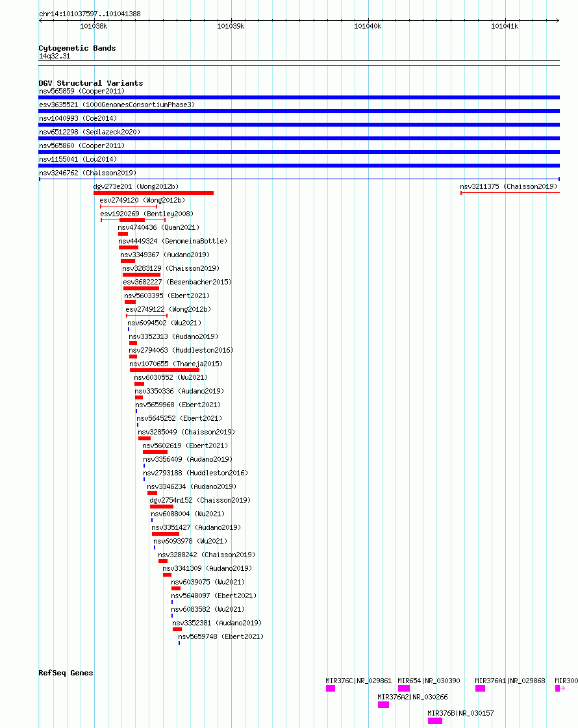
Task: Click esv1920269 (Bentley2008) label
Action: (147, 214)
